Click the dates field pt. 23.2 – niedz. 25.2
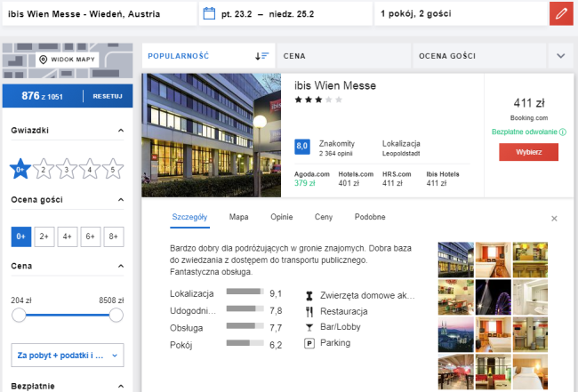Image resolution: width=578 pixels, height=392 pixels. tap(285, 14)
